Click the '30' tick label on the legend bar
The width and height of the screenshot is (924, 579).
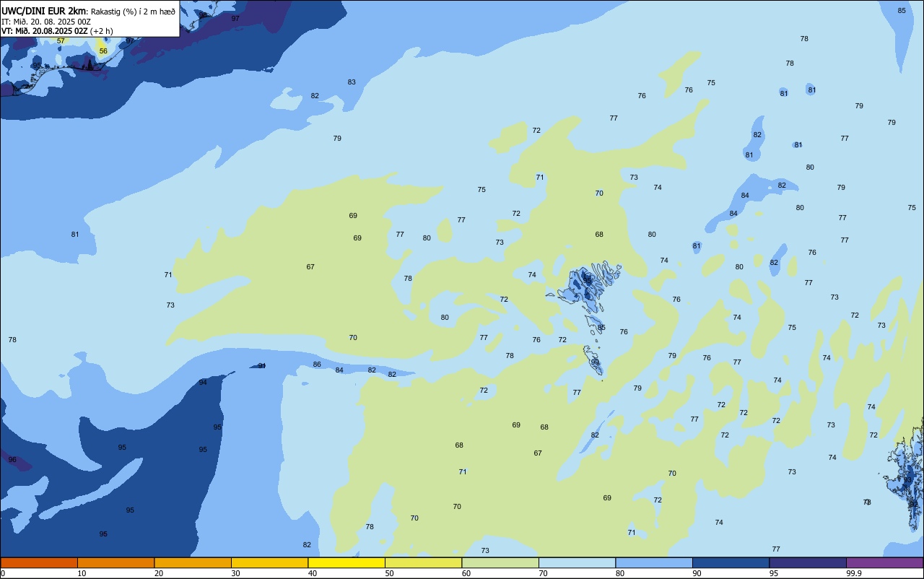[235, 573]
